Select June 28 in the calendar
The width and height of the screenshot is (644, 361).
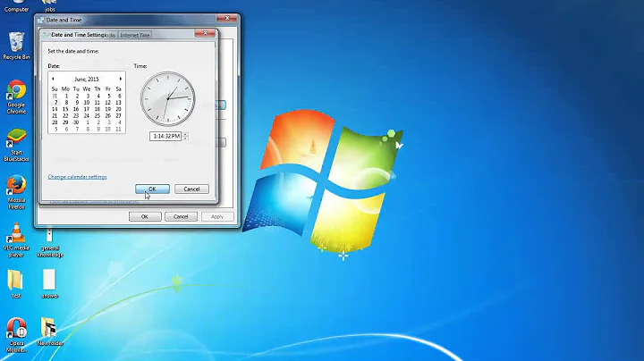(55, 122)
